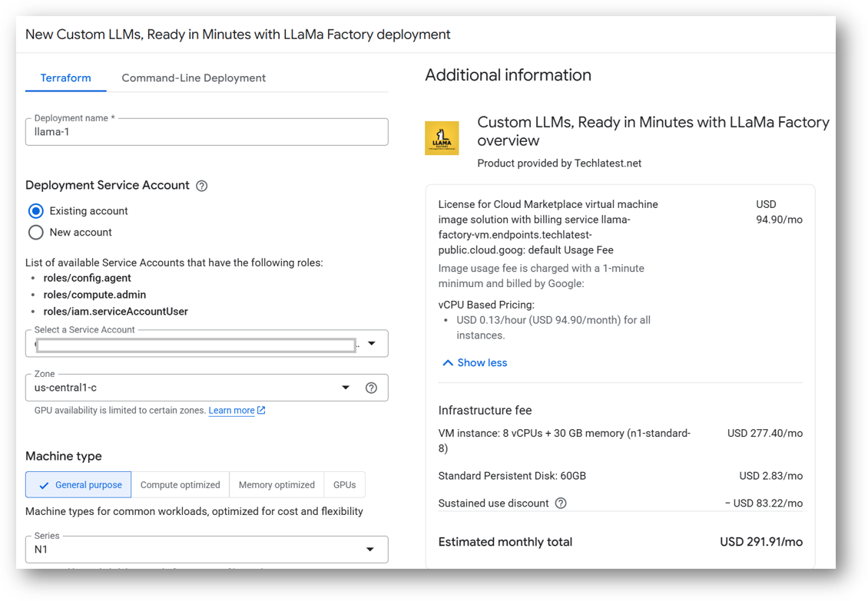Click the LLaMA Factory product logo
868x601 pixels.
pyautogui.click(x=442, y=138)
